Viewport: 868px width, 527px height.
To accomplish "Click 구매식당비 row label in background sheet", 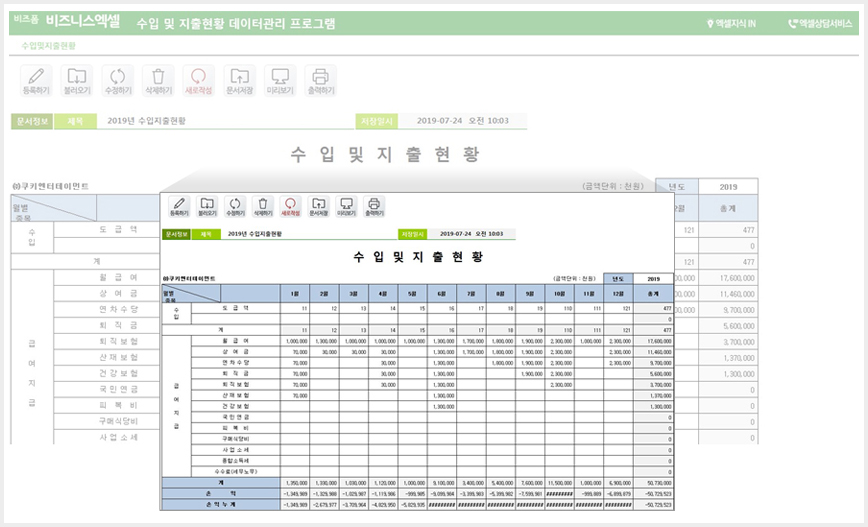I will tap(118, 421).
